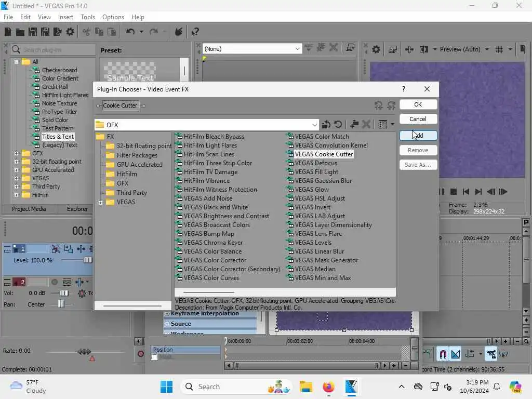Viewport: 532px width, 399px height.
Task: Toggle Auto Ripple icon on timeline toolbar
Action: tap(470, 354)
